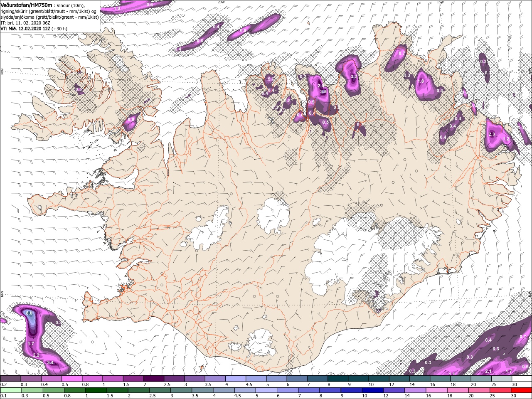Screen dimensions: 532x399
Task: Click the 15W longitude label
Action: click(x=440, y=2)
